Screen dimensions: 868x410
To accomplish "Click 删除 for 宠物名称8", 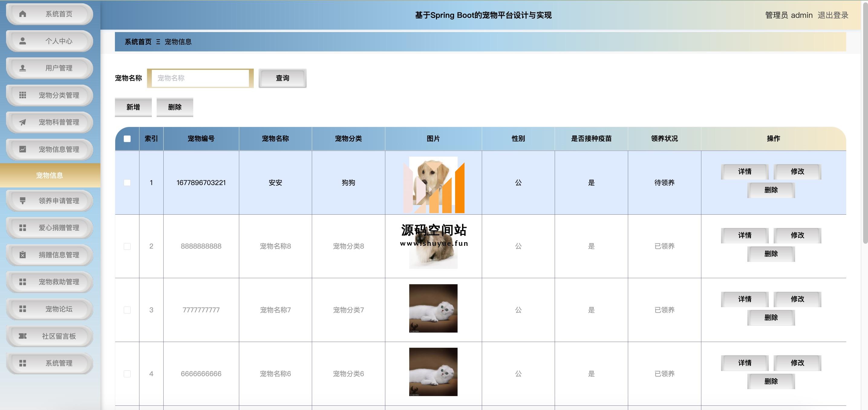I will (x=771, y=254).
